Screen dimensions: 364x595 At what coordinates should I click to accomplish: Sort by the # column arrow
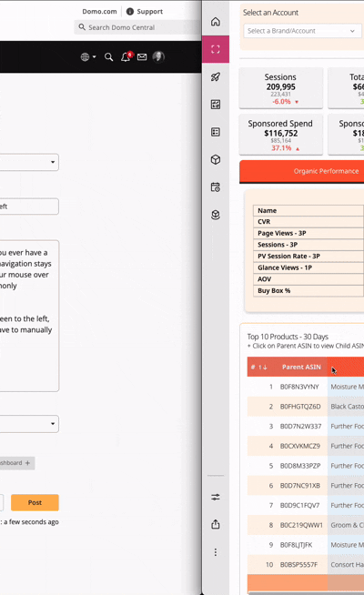(x=263, y=367)
